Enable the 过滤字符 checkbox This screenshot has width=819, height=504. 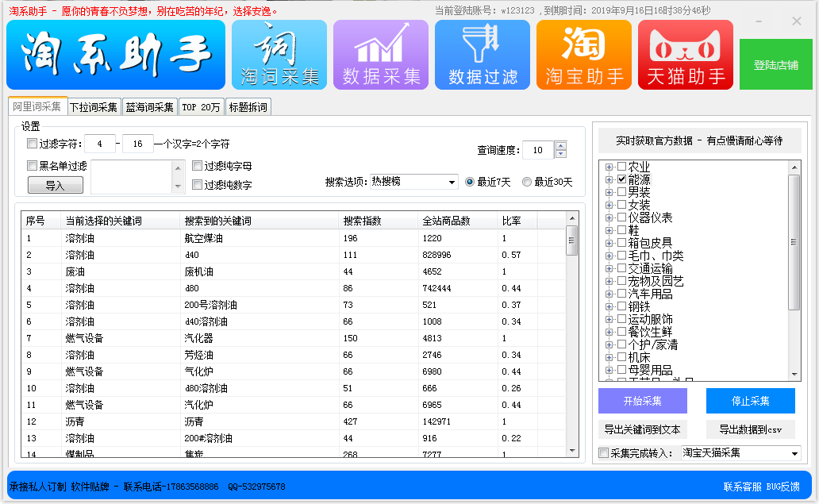[x=32, y=144]
